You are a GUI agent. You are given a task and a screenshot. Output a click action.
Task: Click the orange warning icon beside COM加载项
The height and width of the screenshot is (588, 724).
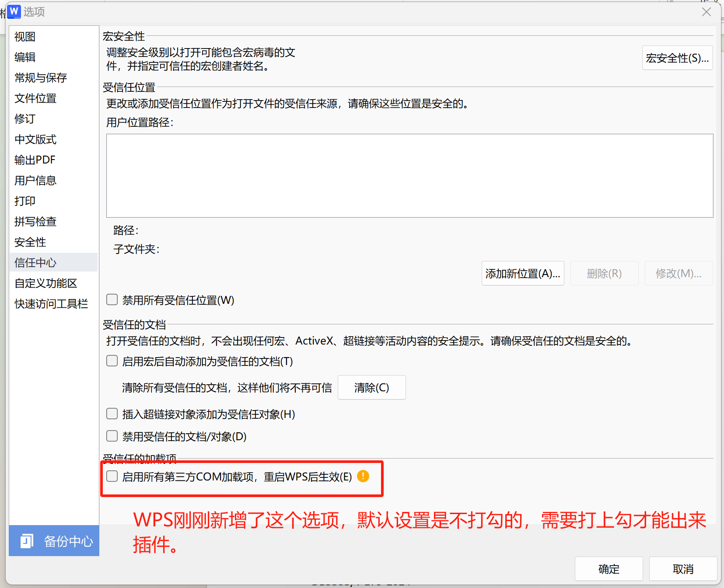pyautogui.click(x=363, y=476)
